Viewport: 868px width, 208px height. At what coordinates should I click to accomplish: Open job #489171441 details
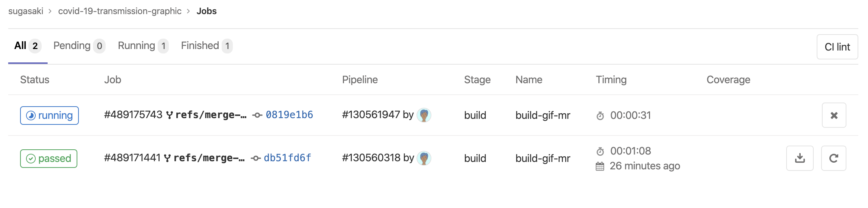pyautogui.click(x=132, y=158)
